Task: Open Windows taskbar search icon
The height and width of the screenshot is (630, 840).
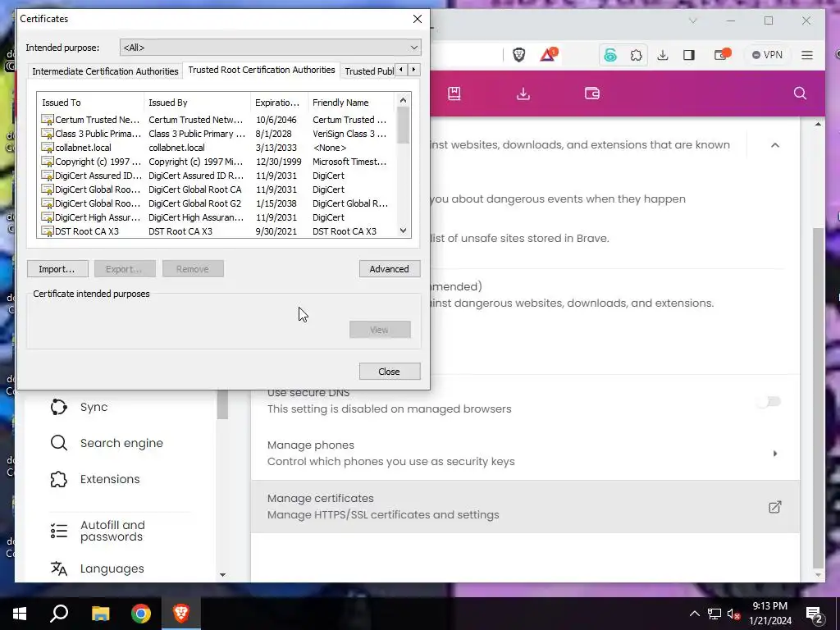Action: click(59, 614)
